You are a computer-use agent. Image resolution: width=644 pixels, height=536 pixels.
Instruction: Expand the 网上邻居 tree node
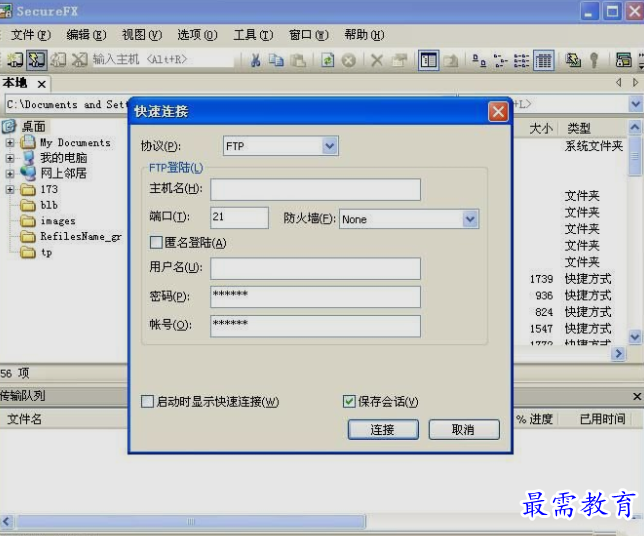pos(10,174)
